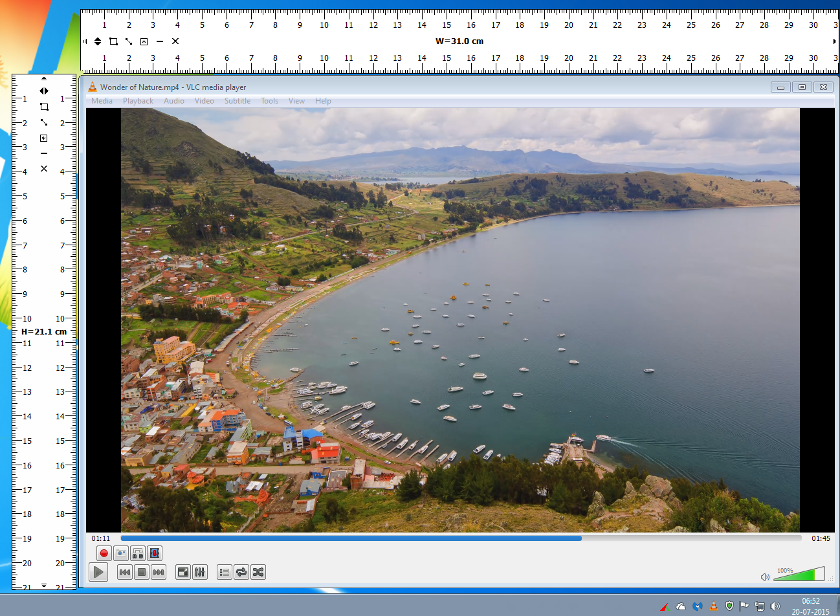
Task: Stop the video playback
Action: pyautogui.click(x=142, y=572)
